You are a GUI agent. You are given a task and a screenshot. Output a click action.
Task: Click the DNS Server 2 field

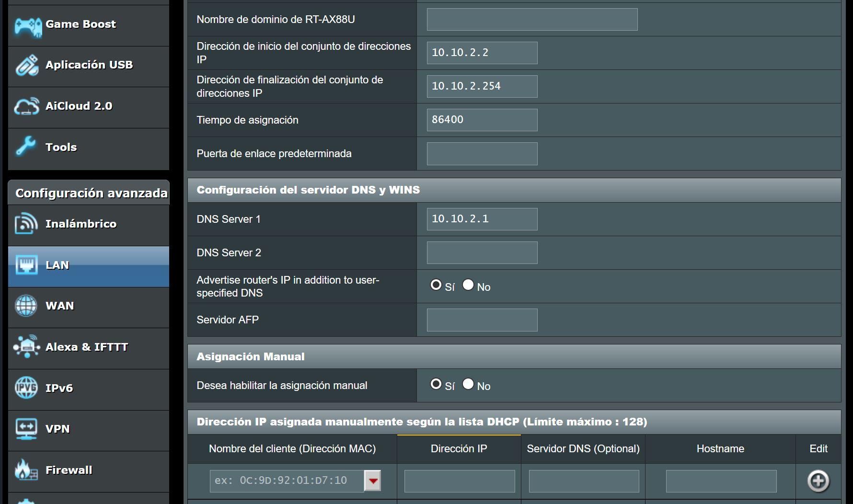coord(482,252)
